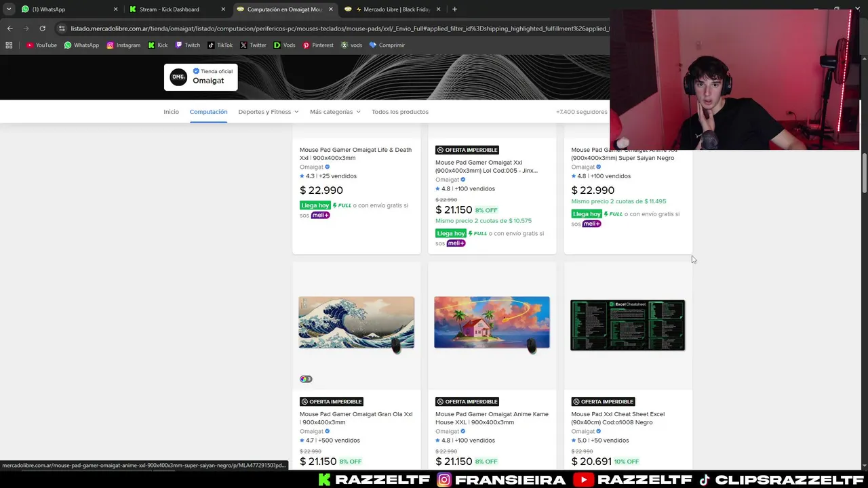Click OFERTA IMPERDIBLE badge on Jinx pad
Viewport: 868px width, 488px height.
(467, 150)
